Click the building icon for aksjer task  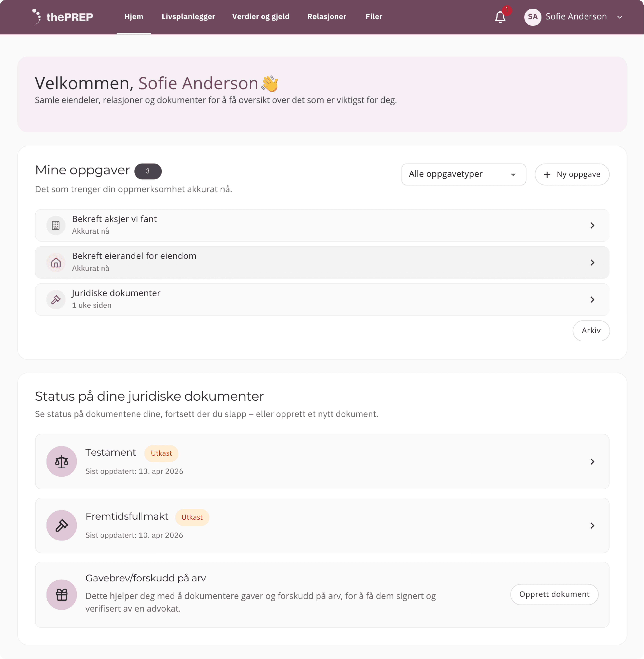pos(56,225)
